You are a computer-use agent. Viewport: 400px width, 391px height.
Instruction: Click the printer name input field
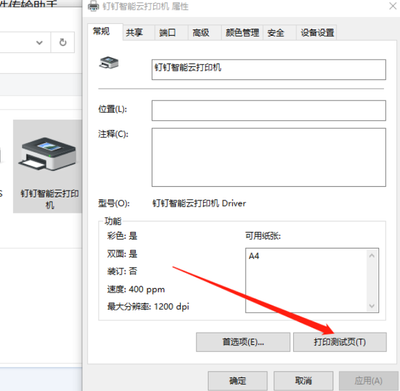(269, 69)
